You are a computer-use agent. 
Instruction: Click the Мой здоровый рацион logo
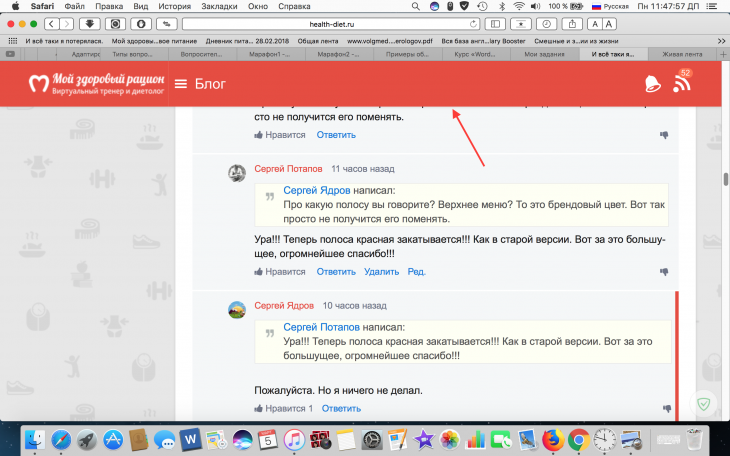(96, 84)
